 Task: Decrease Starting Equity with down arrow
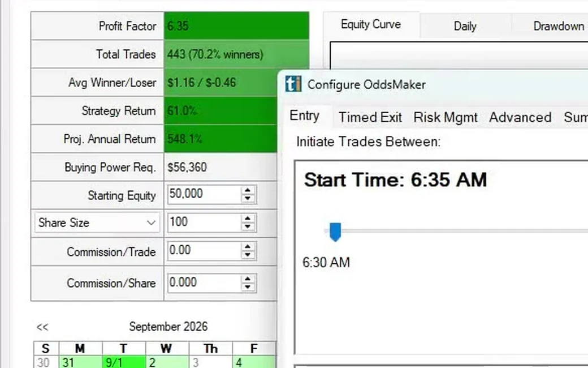(248, 199)
